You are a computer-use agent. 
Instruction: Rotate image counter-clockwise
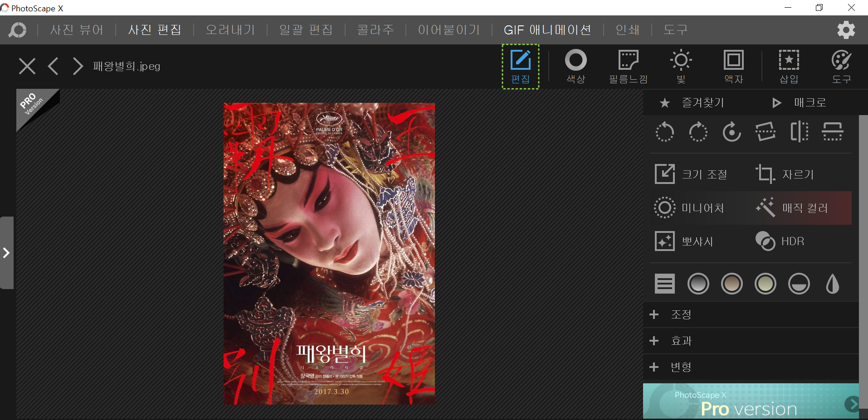point(665,132)
